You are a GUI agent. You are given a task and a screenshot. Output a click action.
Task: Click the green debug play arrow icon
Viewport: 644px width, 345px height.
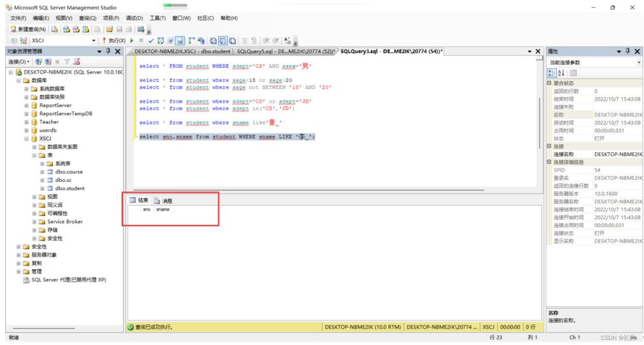(132, 40)
